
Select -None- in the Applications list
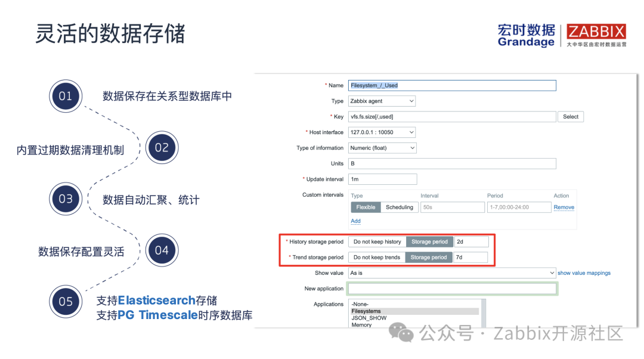click(415, 304)
